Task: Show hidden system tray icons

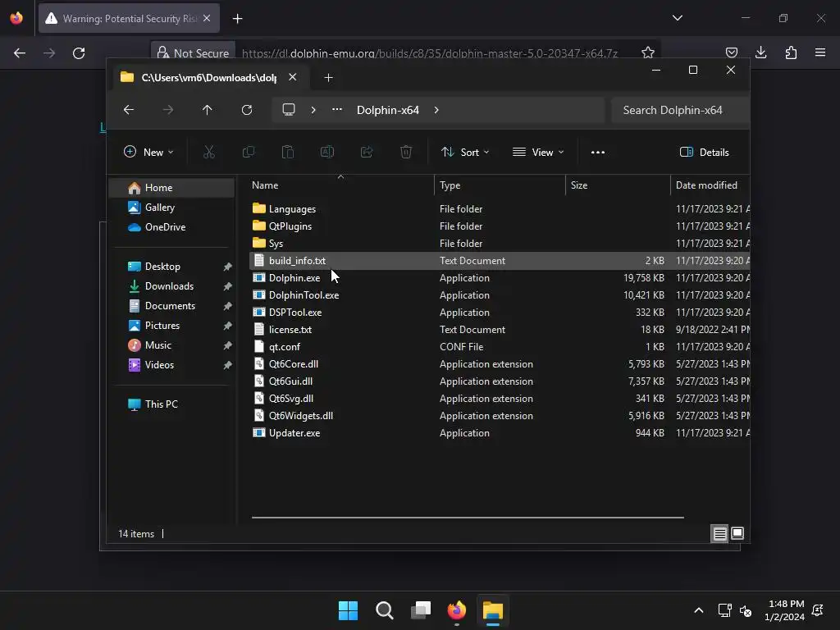Action: coord(699,610)
